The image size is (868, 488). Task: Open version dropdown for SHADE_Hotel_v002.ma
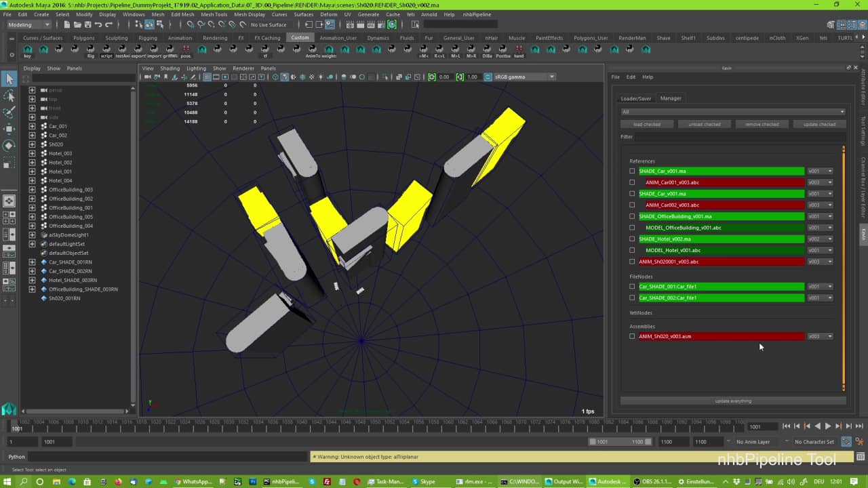tap(820, 239)
